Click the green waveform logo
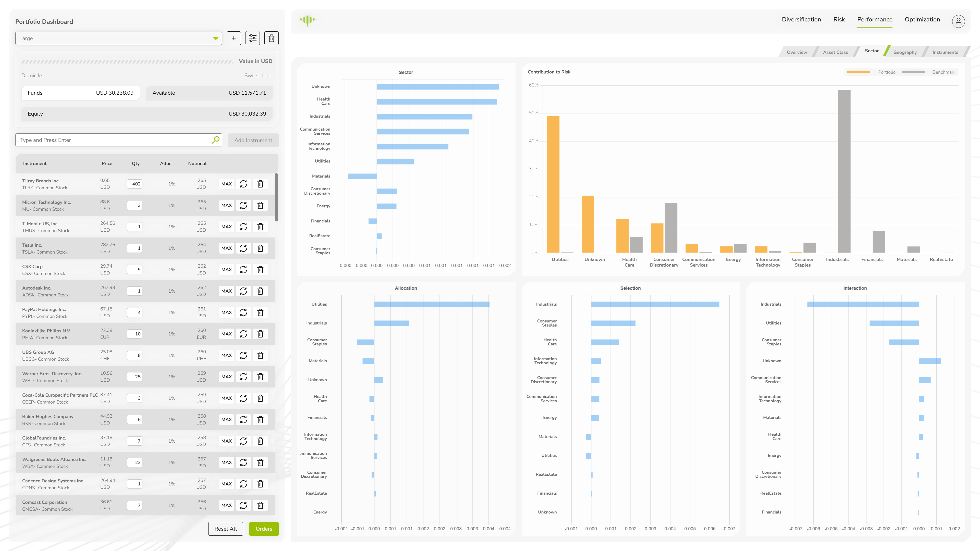980x551 pixels. click(x=307, y=20)
